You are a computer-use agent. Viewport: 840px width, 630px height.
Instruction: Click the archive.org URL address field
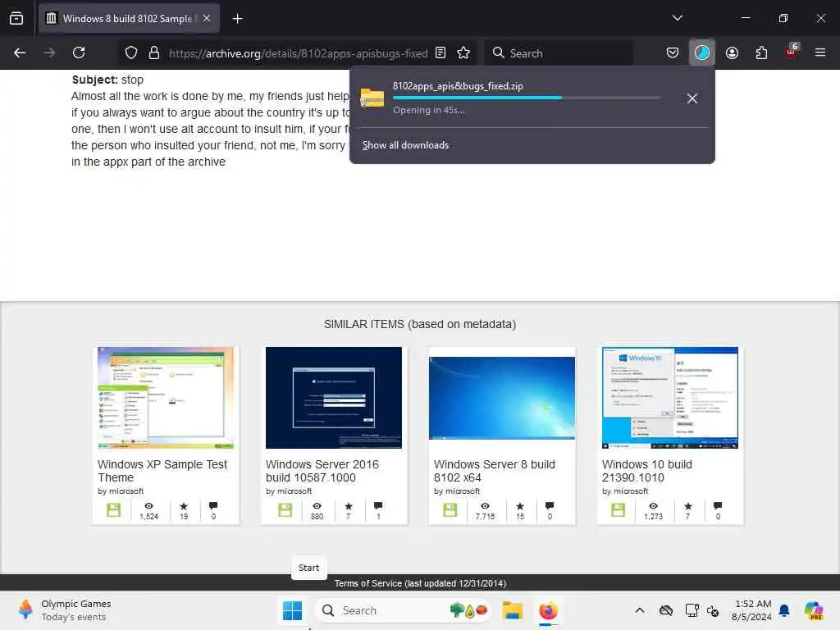[298, 53]
